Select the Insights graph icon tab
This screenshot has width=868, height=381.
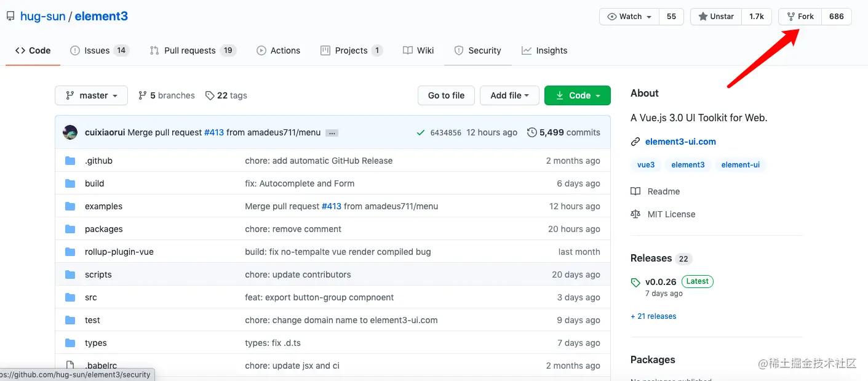click(x=527, y=50)
